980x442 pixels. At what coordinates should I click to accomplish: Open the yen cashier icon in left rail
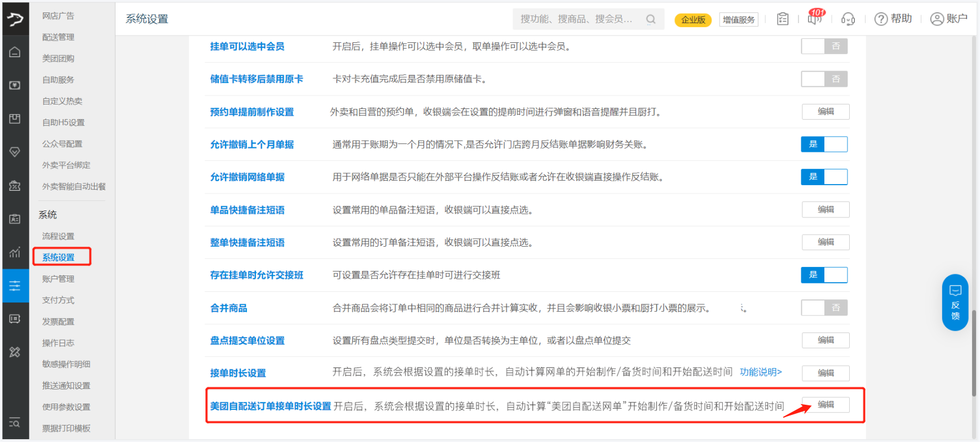pyautogui.click(x=15, y=85)
